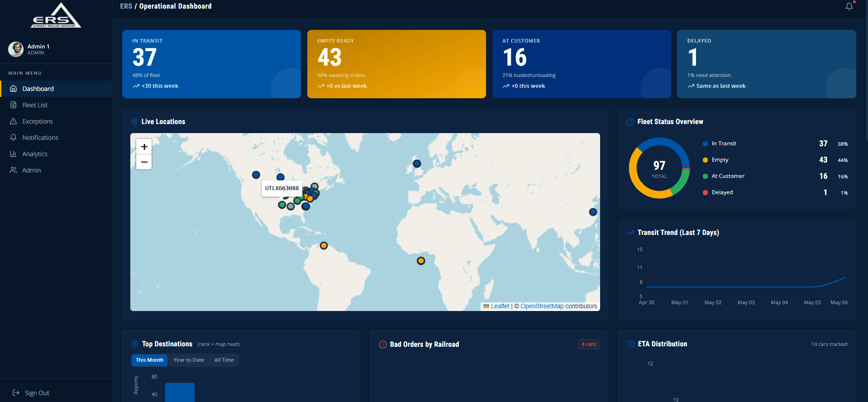Click the Admin 1 avatar picture
The height and width of the screenshot is (402, 868).
16,49
